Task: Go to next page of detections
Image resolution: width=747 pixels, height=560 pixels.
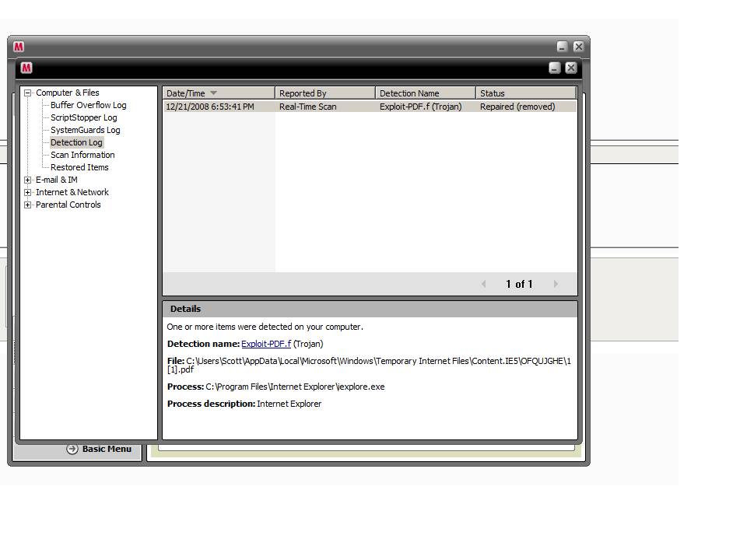Action: [556, 284]
